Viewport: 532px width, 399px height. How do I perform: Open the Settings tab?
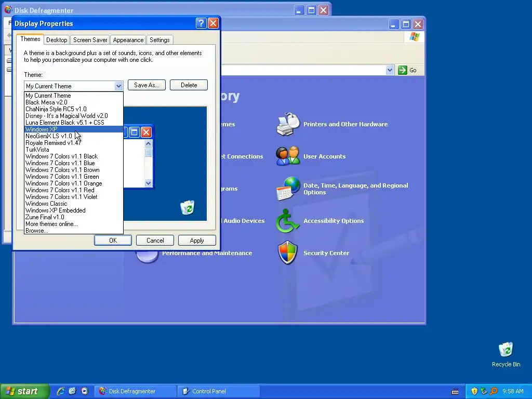pyautogui.click(x=159, y=39)
